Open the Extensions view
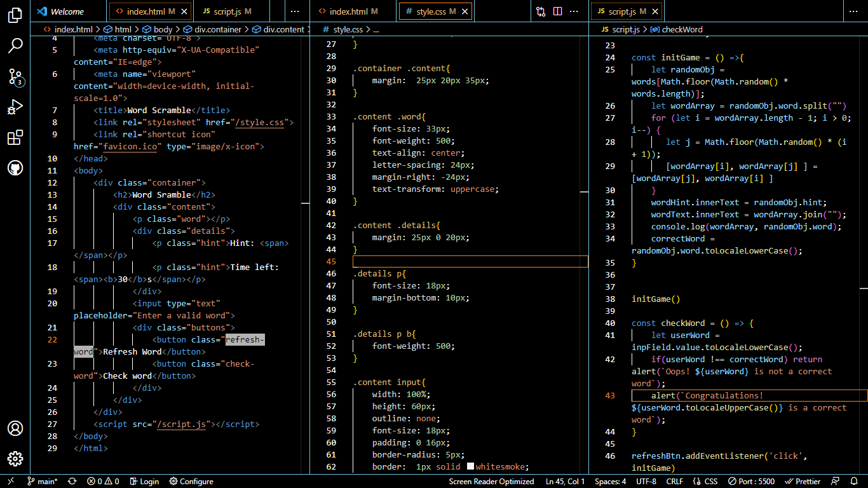 [x=15, y=137]
